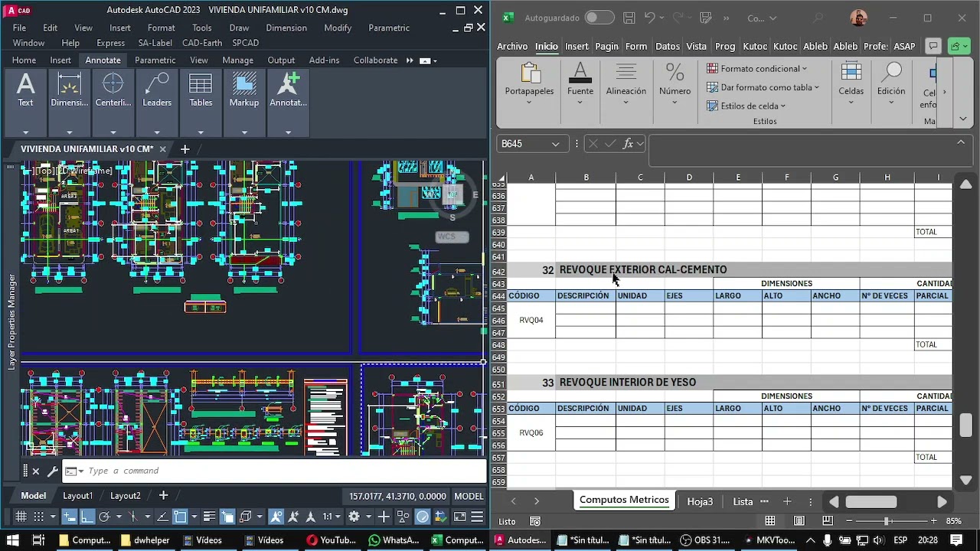Open the AutoCAD Parametric menu
The image size is (980, 551).
[389, 28]
